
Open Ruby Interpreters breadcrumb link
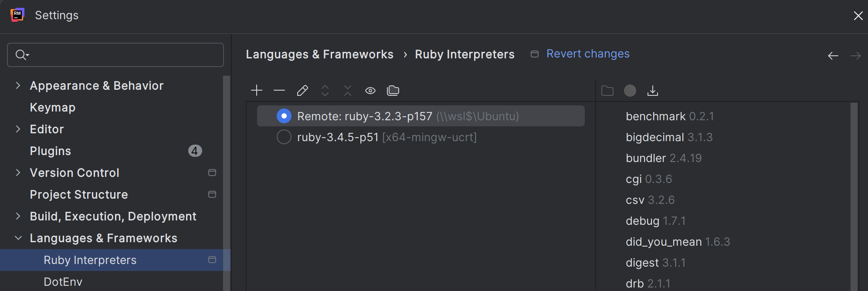coord(465,54)
